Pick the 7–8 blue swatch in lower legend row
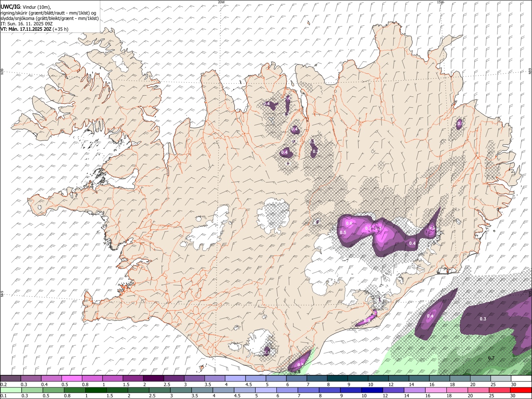 click(x=308, y=390)
